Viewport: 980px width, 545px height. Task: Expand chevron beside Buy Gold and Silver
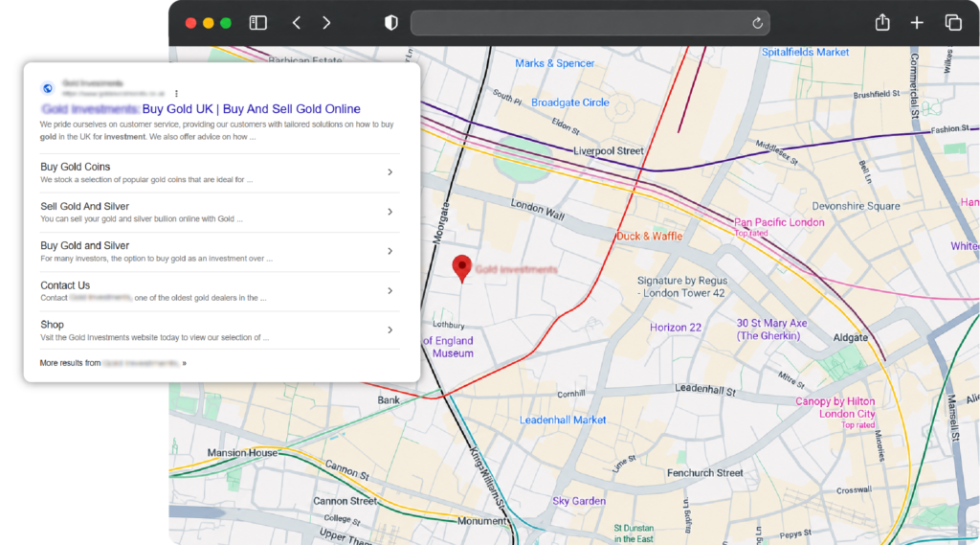pos(390,251)
